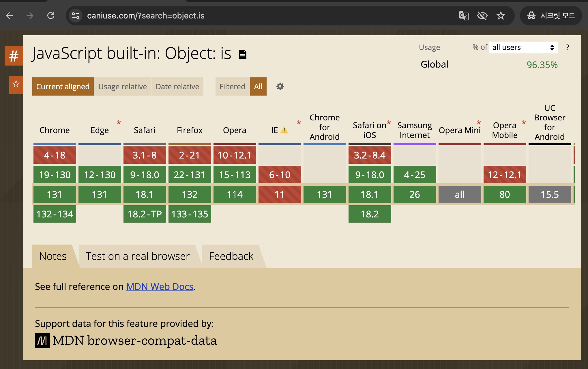588x369 pixels.
Task: Click the Opera 10-12.1 cell
Action: tap(235, 155)
